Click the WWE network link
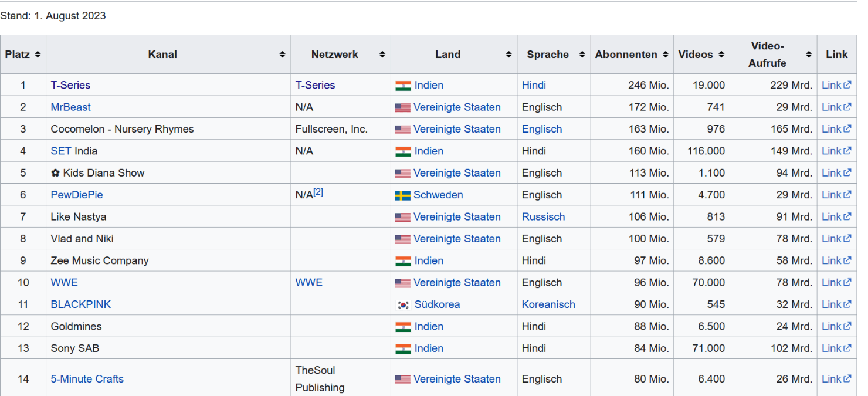Image resolution: width=868 pixels, height=396 pixels. pos(308,283)
